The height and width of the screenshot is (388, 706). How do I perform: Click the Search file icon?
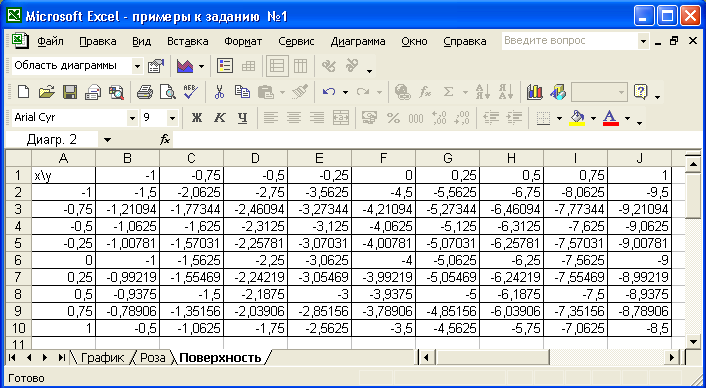116,92
